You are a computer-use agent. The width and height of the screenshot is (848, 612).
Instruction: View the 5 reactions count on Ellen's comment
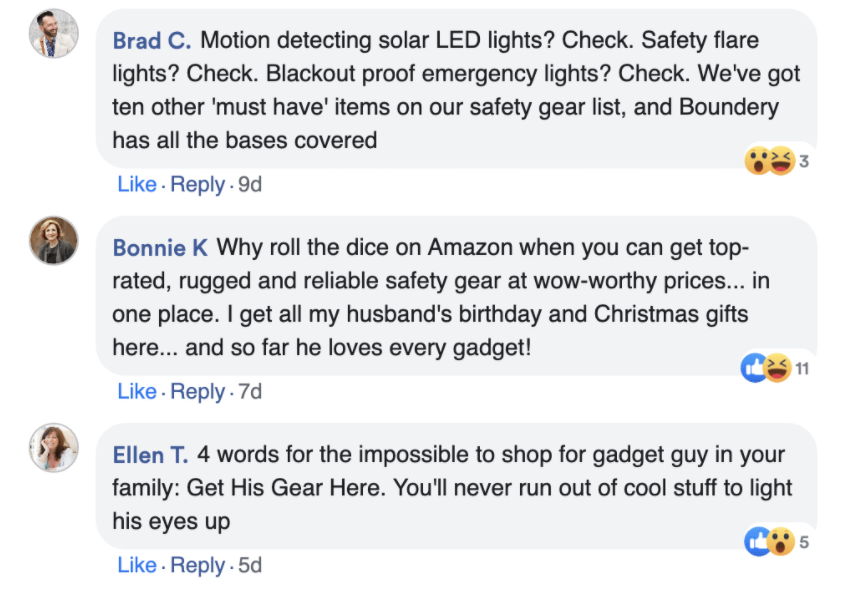click(804, 543)
